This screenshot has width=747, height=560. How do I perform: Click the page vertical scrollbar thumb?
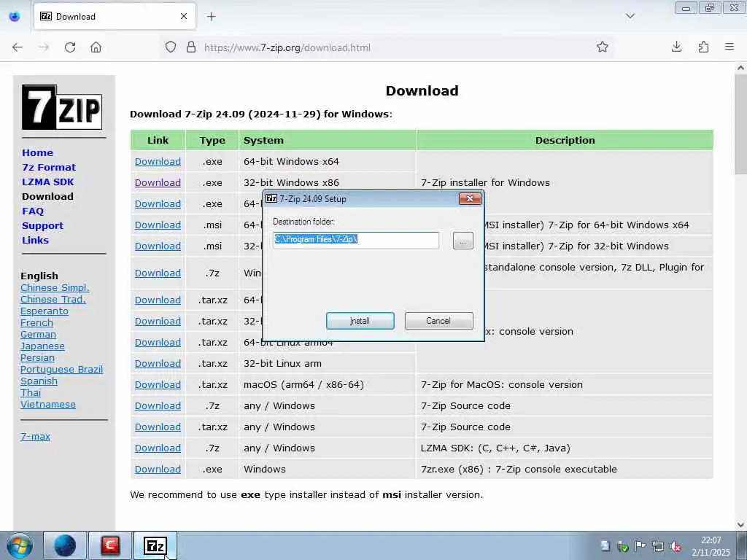point(741,125)
